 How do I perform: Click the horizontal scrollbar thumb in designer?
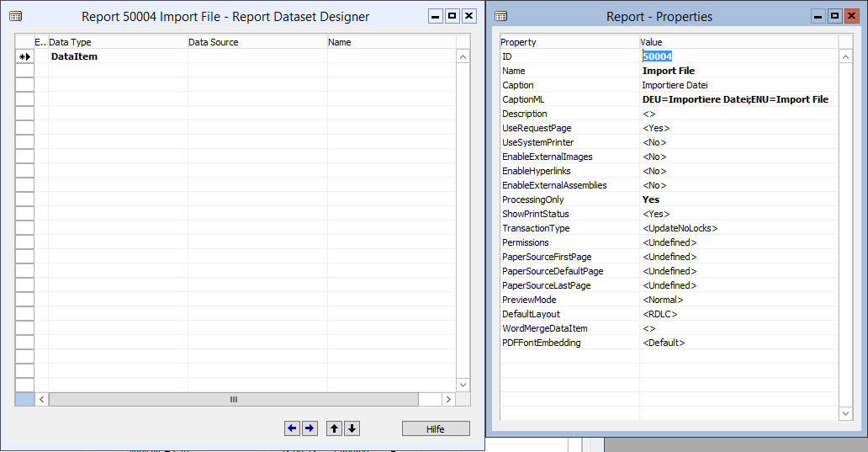pos(234,399)
